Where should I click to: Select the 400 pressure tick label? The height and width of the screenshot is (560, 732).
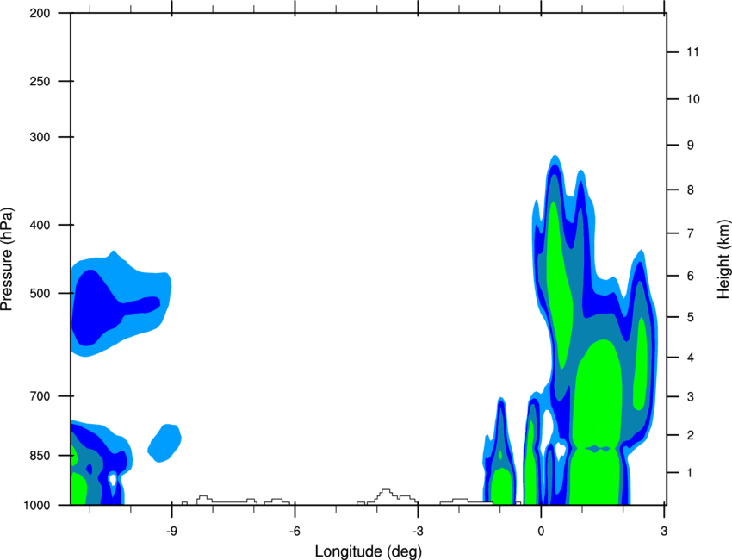pos(40,225)
